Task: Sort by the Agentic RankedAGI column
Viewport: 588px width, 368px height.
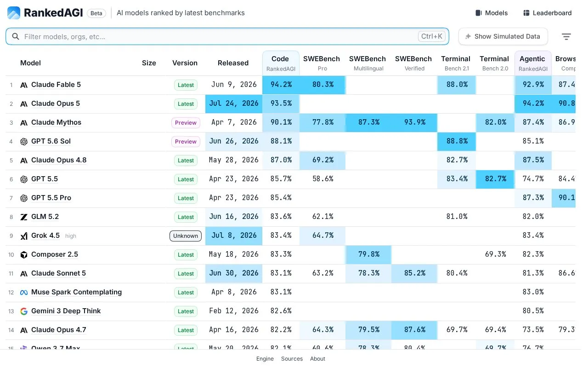Action: click(533, 63)
